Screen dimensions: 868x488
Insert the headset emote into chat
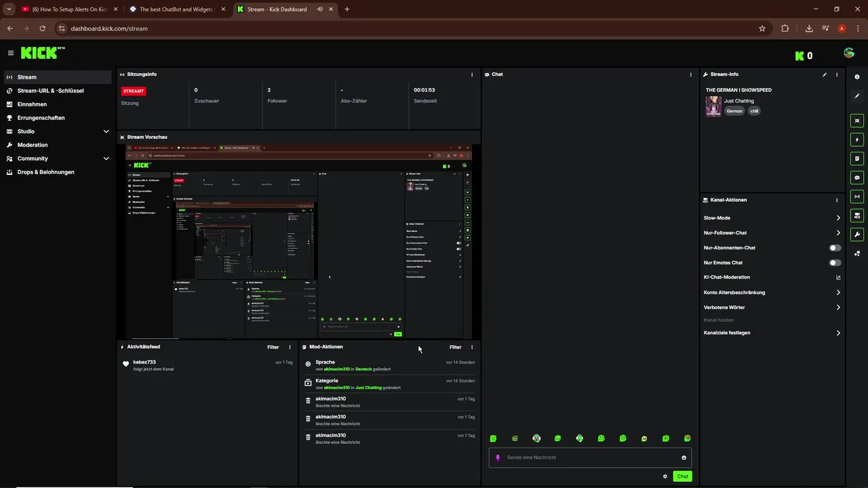(x=579, y=439)
